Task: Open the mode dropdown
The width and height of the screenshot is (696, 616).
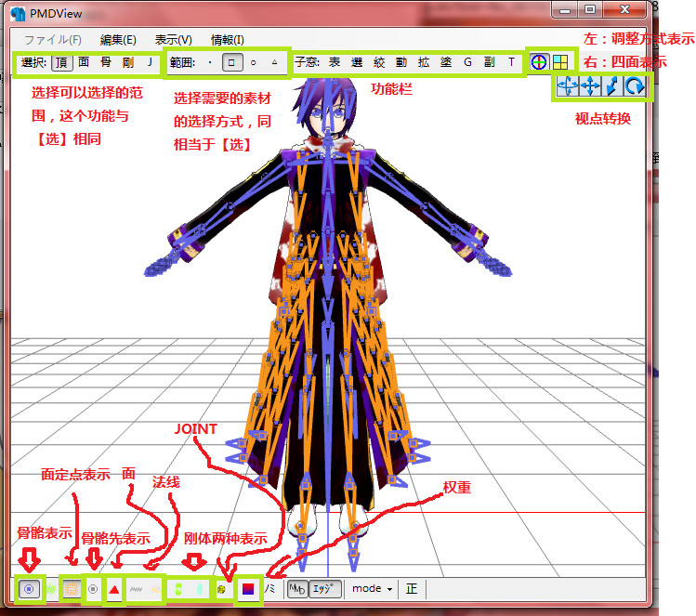Action: click(x=372, y=589)
